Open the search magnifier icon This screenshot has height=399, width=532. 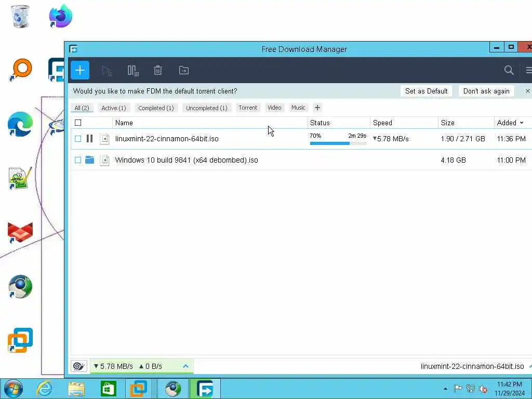point(509,70)
